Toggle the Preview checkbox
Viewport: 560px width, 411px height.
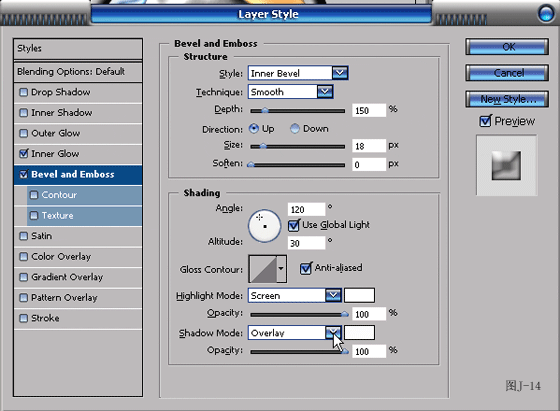(x=485, y=121)
